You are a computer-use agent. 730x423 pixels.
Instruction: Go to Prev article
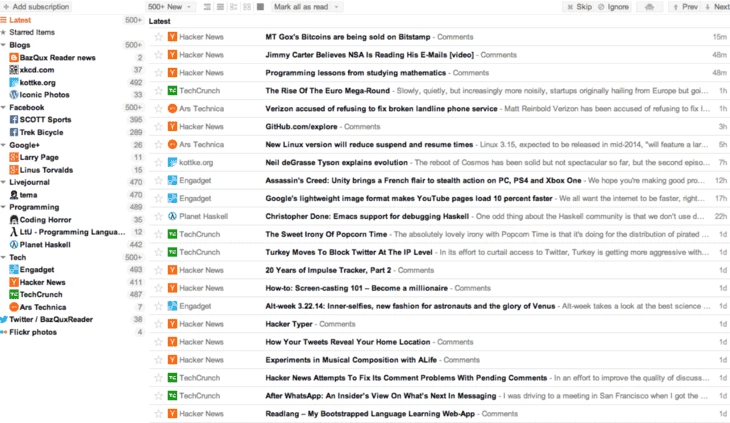click(x=685, y=7)
